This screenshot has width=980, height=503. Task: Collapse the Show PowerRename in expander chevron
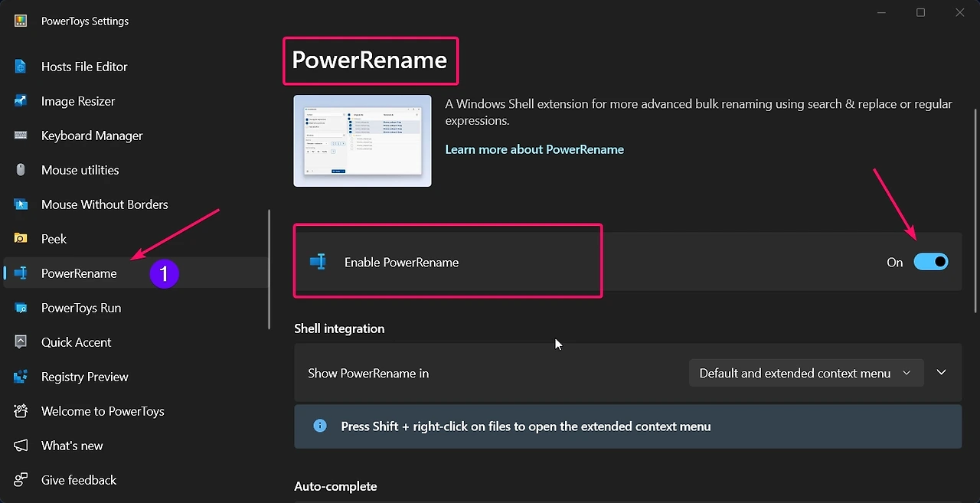coord(942,372)
